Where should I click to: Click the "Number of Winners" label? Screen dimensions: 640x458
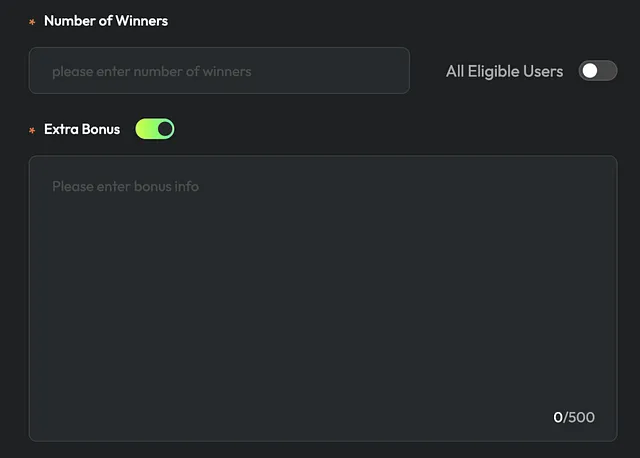pos(106,21)
